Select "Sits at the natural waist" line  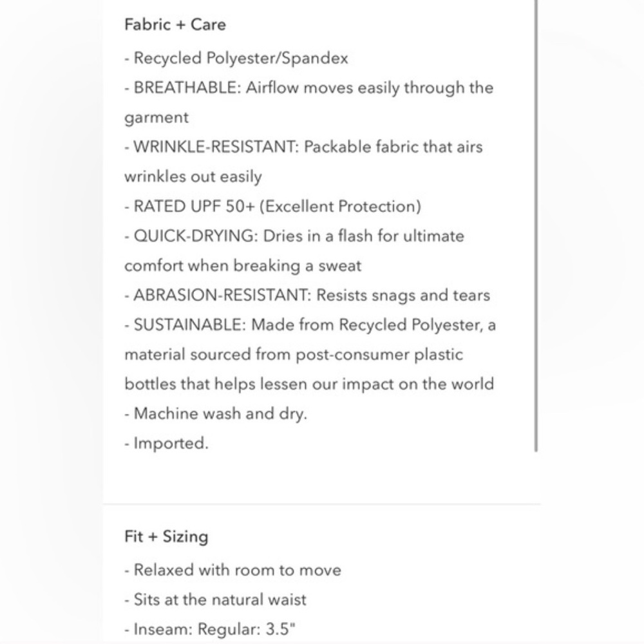coord(216,600)
